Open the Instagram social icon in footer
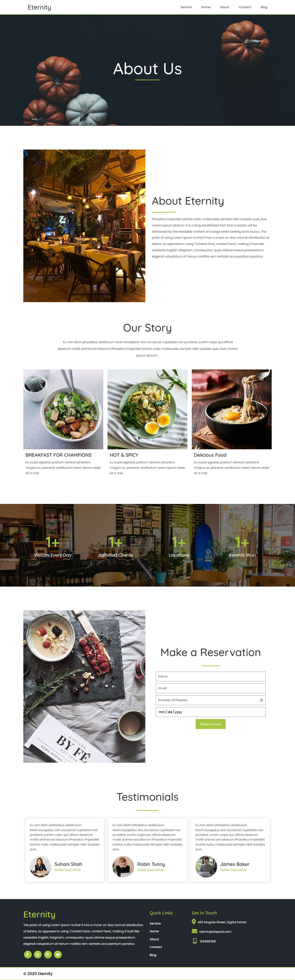The height and width of the screenshot is (980, 295). [38, 954]
